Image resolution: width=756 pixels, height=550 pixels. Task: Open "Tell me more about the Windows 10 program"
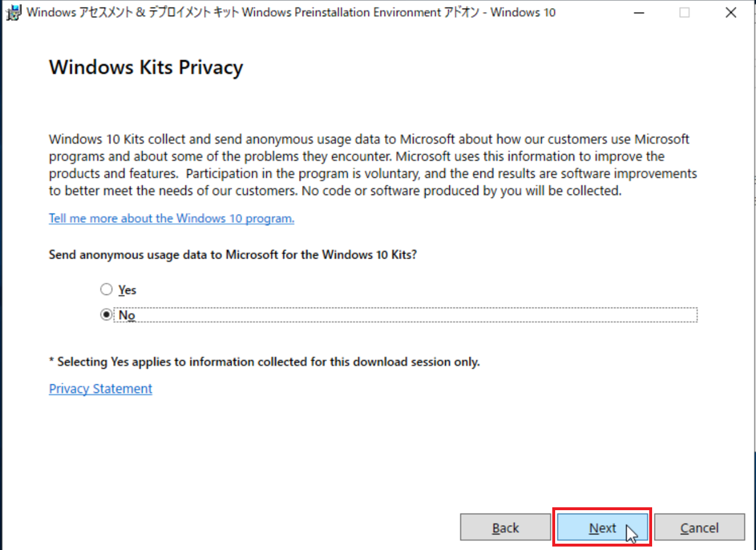click(x=171, y=218)
